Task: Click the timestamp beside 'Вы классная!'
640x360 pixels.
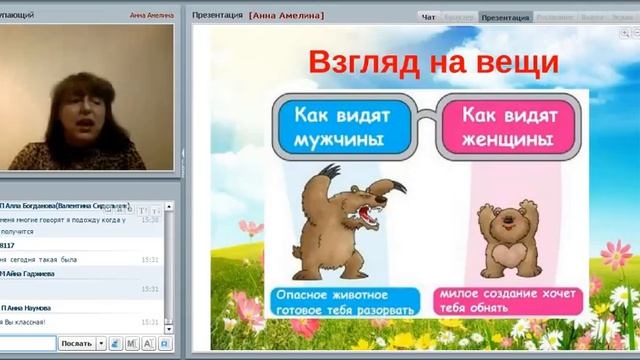Action: coord(150,322)
